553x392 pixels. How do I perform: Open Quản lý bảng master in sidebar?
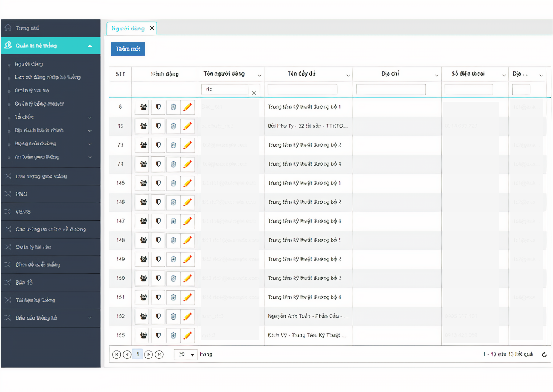[x=39, y=104]
